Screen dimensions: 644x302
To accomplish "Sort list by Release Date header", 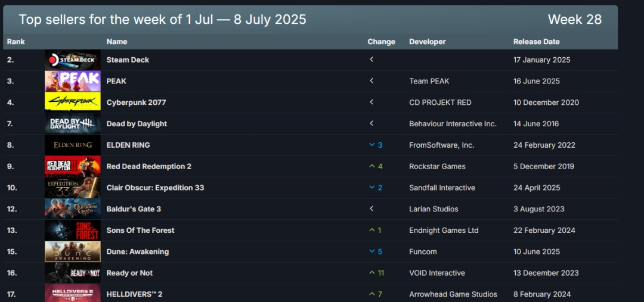I will (536, 42).
